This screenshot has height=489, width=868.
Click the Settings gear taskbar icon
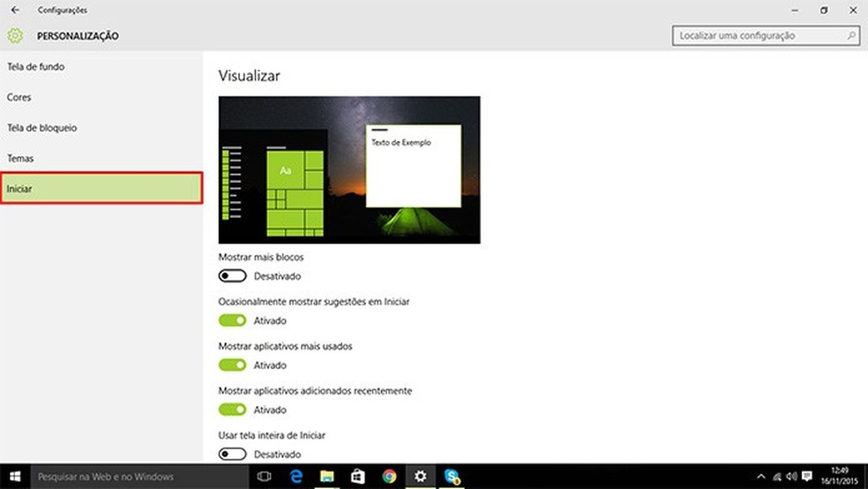point(420,477)
